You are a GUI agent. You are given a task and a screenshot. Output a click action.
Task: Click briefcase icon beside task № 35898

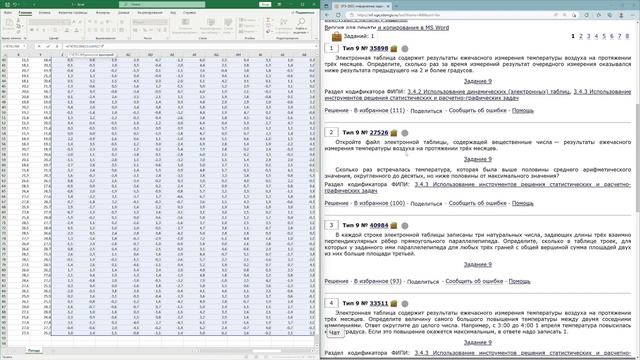tap(394, 49)
